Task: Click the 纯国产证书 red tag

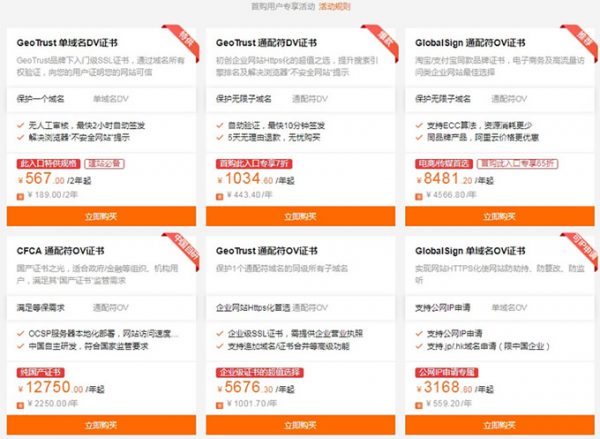Action: 41,372
